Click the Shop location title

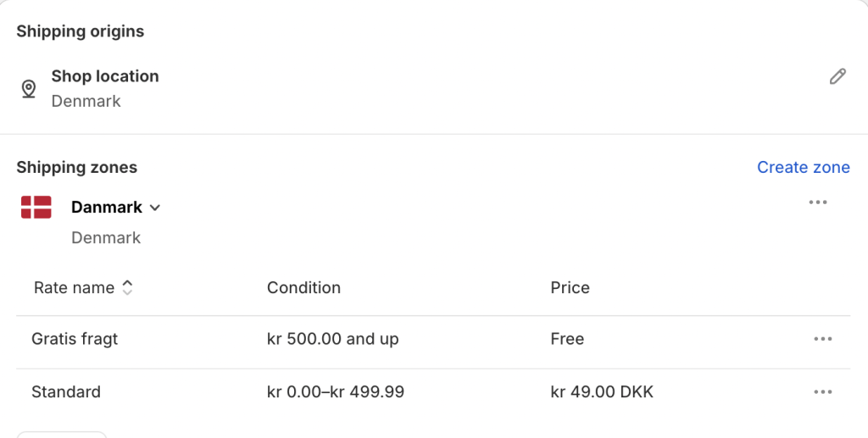105,76
